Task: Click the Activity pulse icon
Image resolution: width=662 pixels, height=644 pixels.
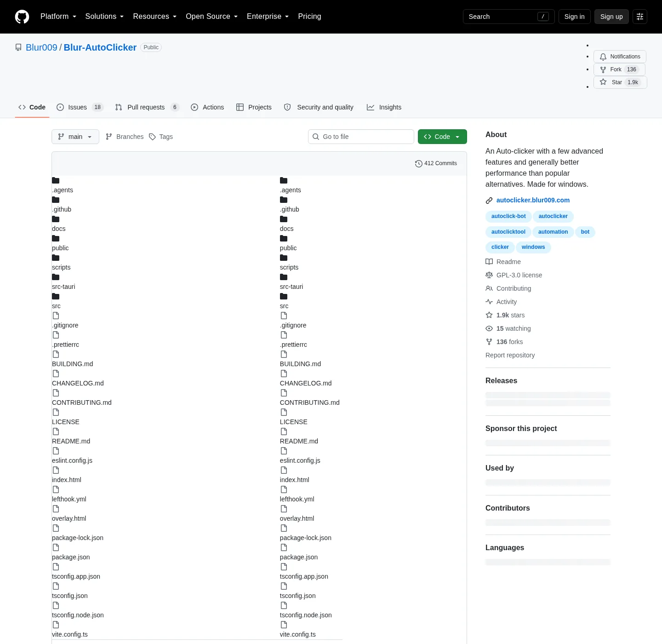Action: [489, 302]
